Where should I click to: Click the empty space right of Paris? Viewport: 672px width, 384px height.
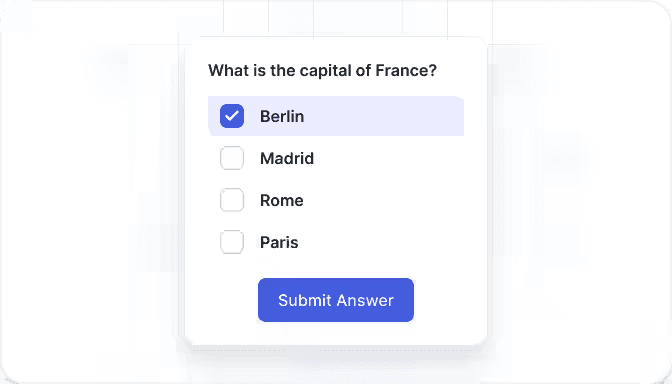(x=381, y=242)
